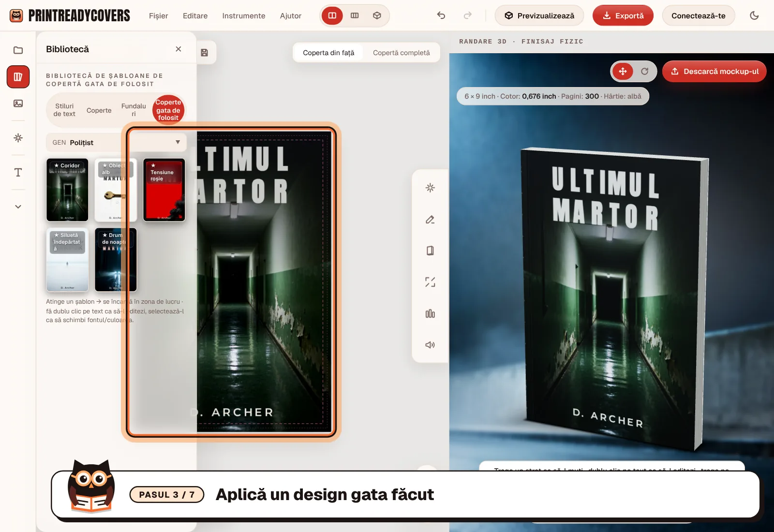Redo the last action
The width and height of the screenshot is (774, 532).
pos(467,15)
